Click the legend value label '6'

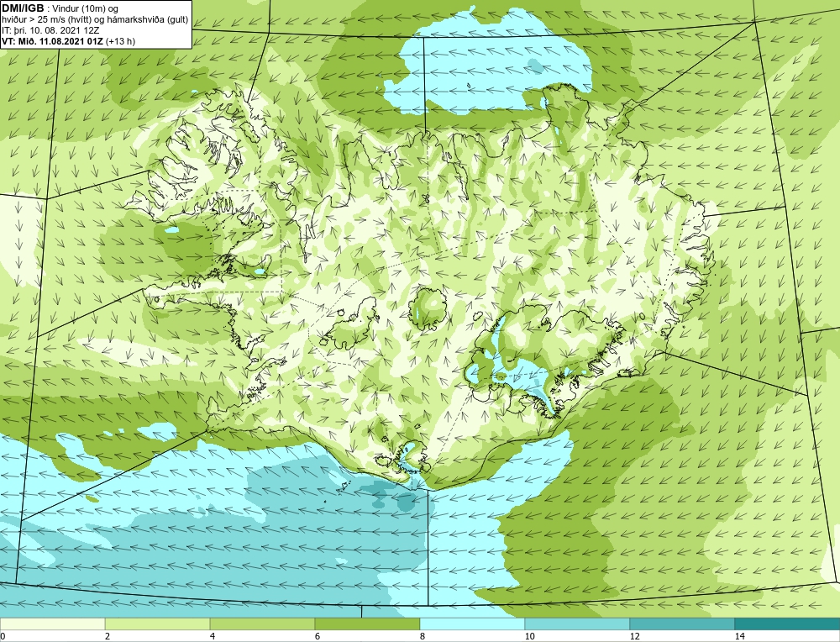pos(318,636)
